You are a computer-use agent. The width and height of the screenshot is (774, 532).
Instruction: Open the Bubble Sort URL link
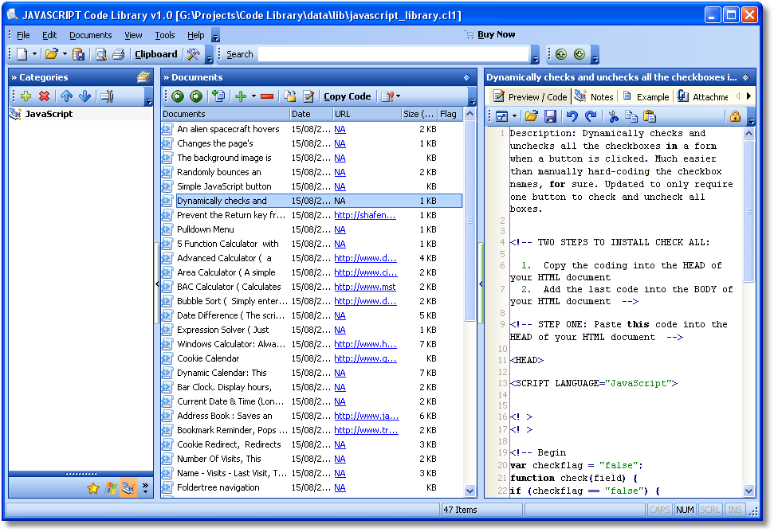[365, 301]
